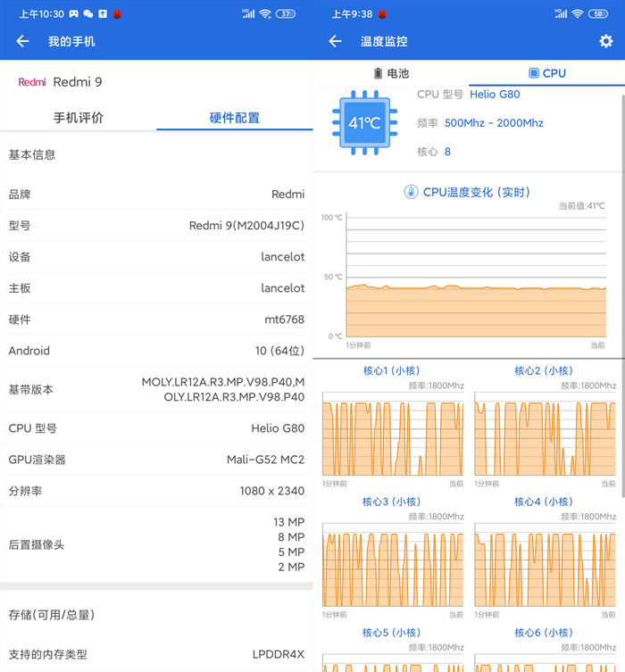Click the battery 37 indicator

coord(286,13)
